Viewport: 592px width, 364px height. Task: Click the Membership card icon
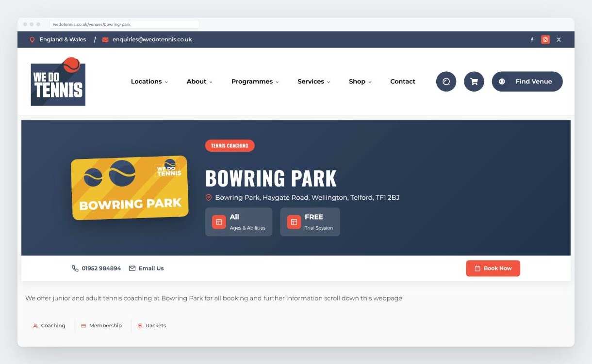click(x=83, y=326)
